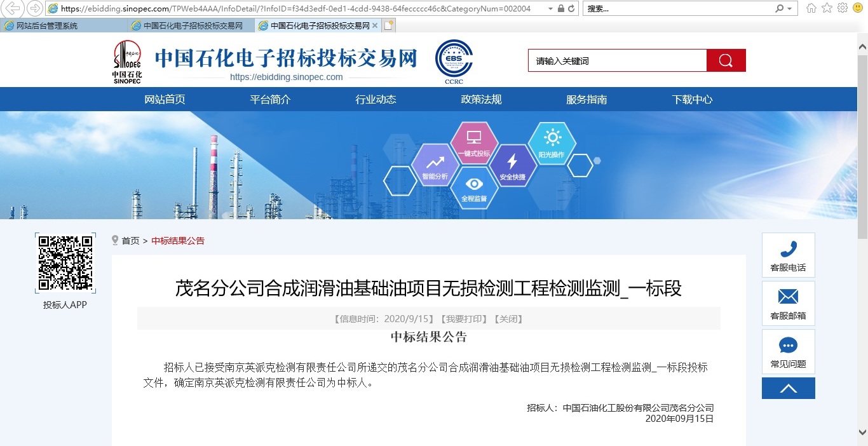Click the red search magnifier icon
The height and width of the screenshot is (446, 868).
726,60
